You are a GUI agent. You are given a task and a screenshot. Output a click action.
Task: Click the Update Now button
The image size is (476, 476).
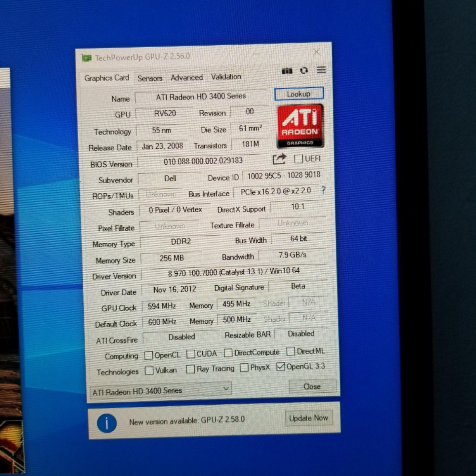click(x=308, y=418)
